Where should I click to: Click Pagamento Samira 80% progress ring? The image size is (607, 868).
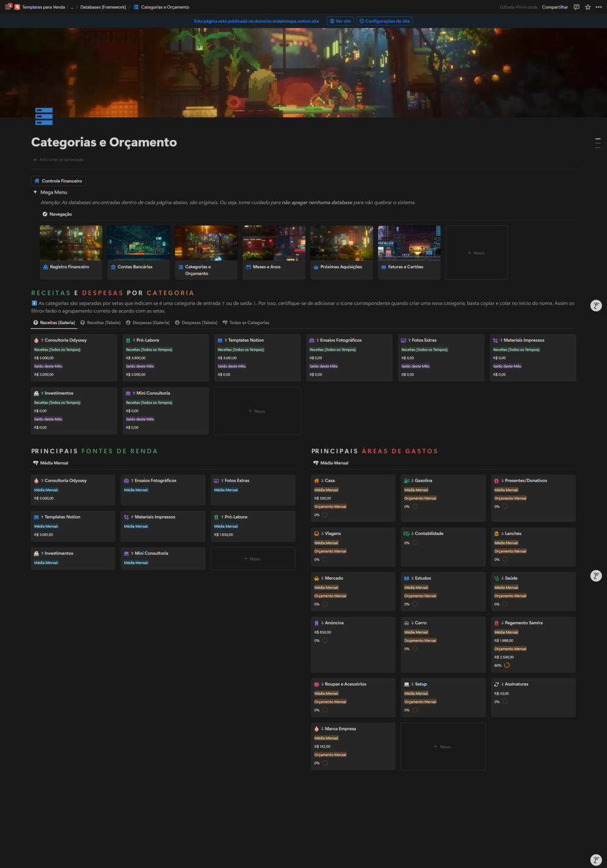tap(507, 666)
